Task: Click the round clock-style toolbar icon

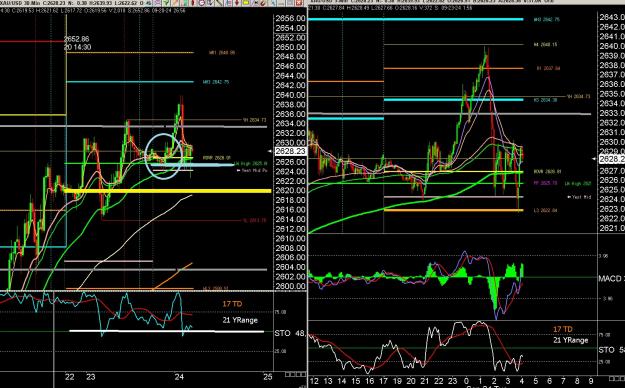Action: coord(202,2)
